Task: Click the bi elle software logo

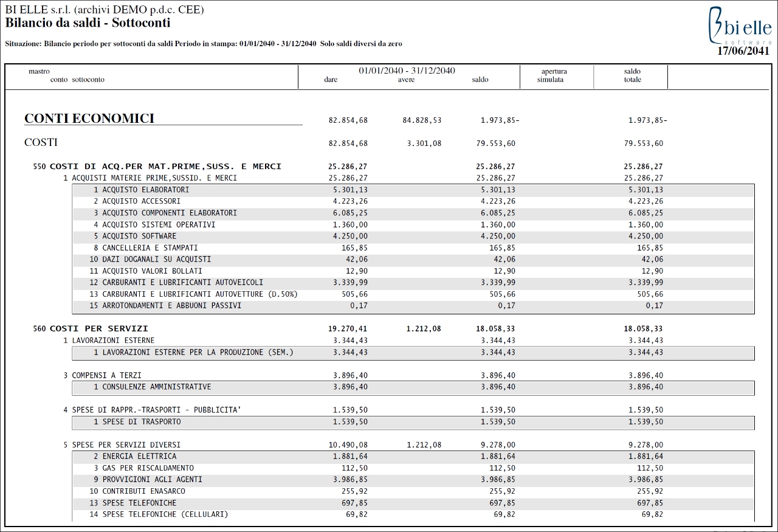Action: click(x=740, y=26)
